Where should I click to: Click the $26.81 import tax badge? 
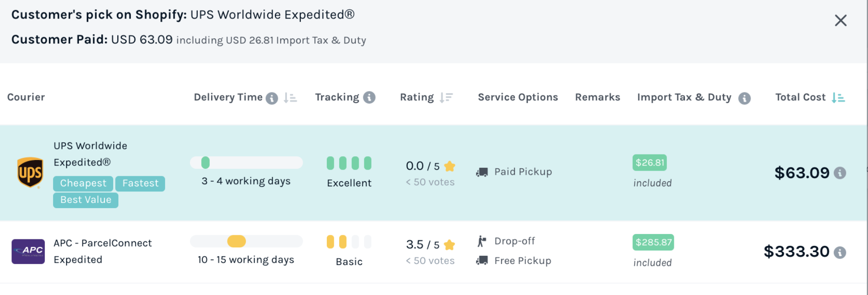tap(649, 163)
